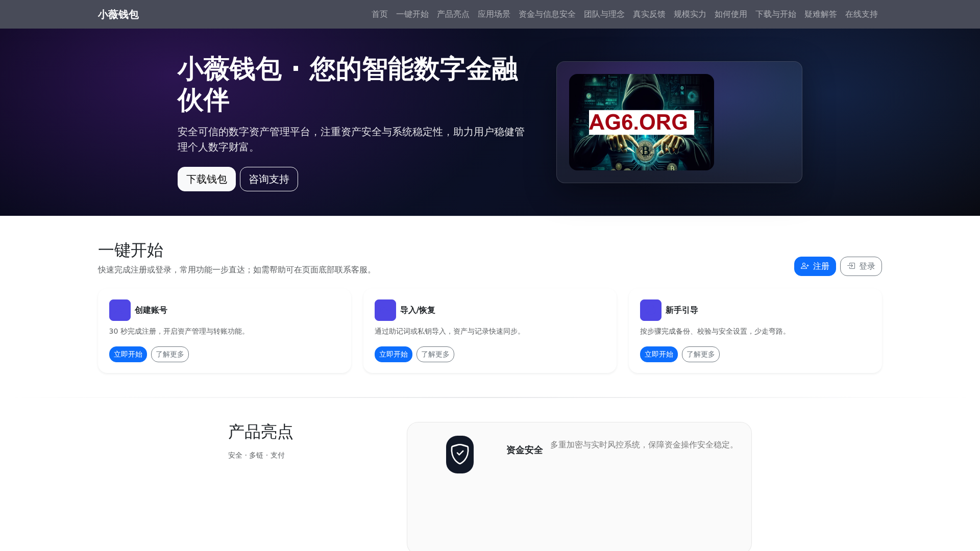Click 立即开始 in 导入/恢复 card

pyautogui.click(x=394, y=355)
